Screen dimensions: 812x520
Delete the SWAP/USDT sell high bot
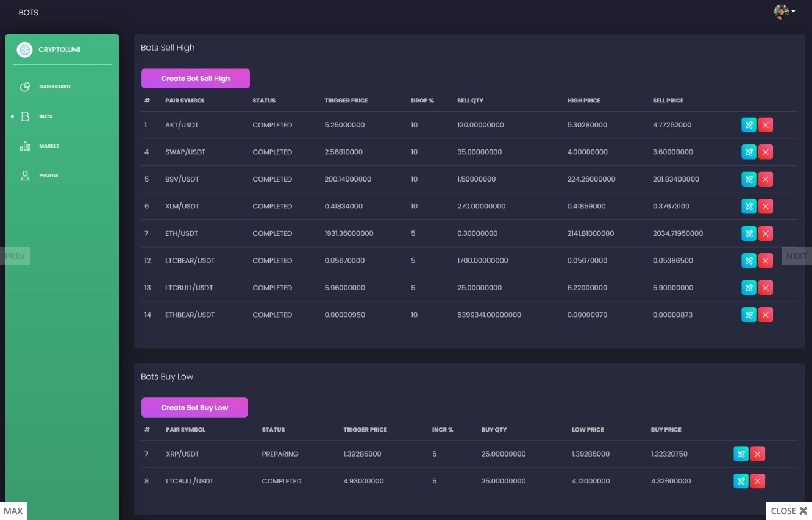766,152
